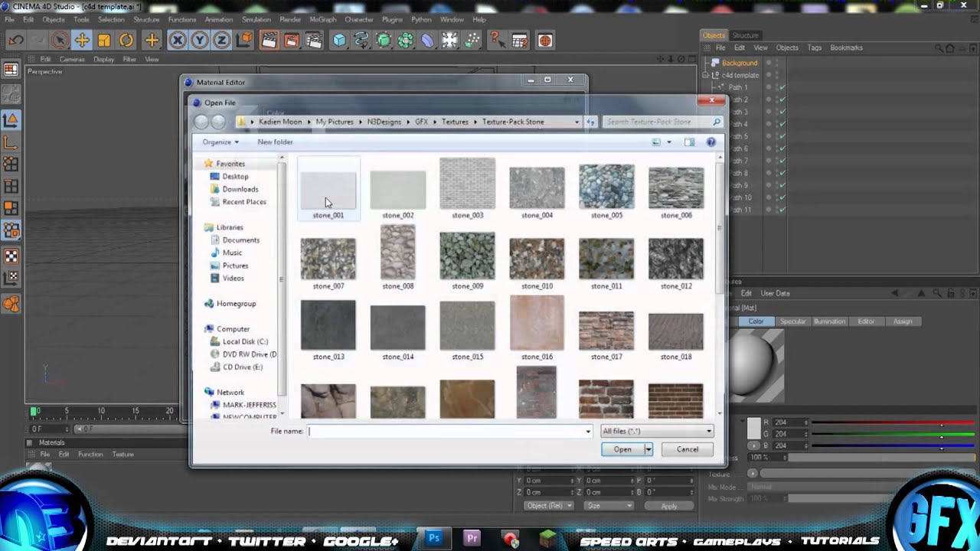The width and height of the screenshot is (980, 551).
Task: Toggle Path 5 enabled checkmark
Action: [782, 136]
